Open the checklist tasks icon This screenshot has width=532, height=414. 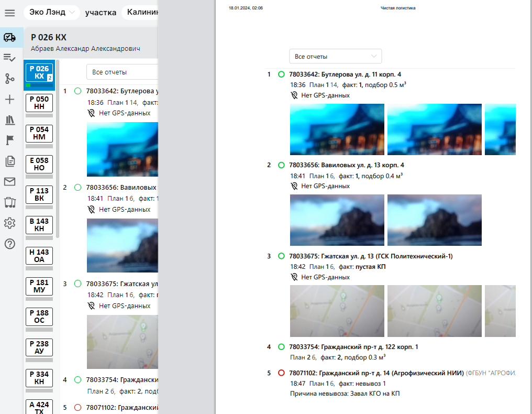pyautogui.click(x=9, y=58)
